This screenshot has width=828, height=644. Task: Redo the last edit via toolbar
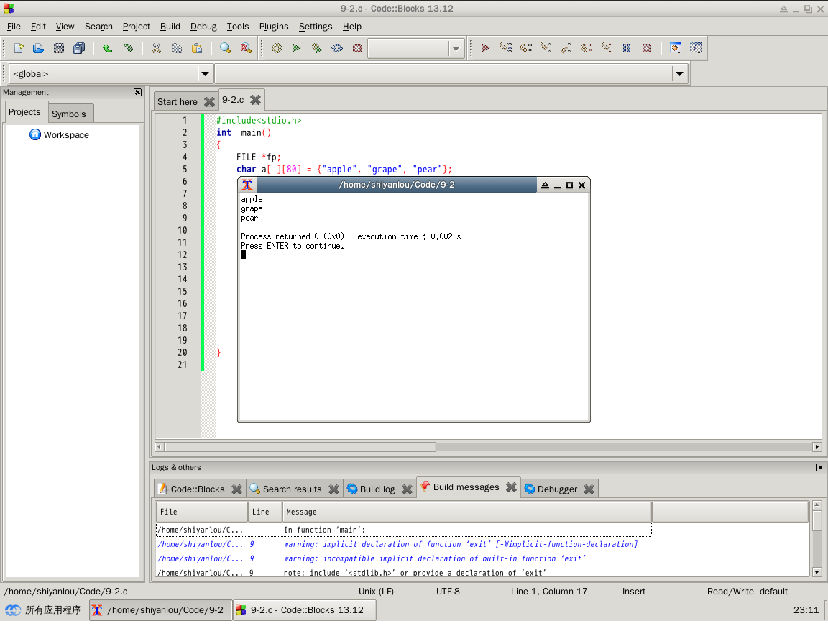128,48
